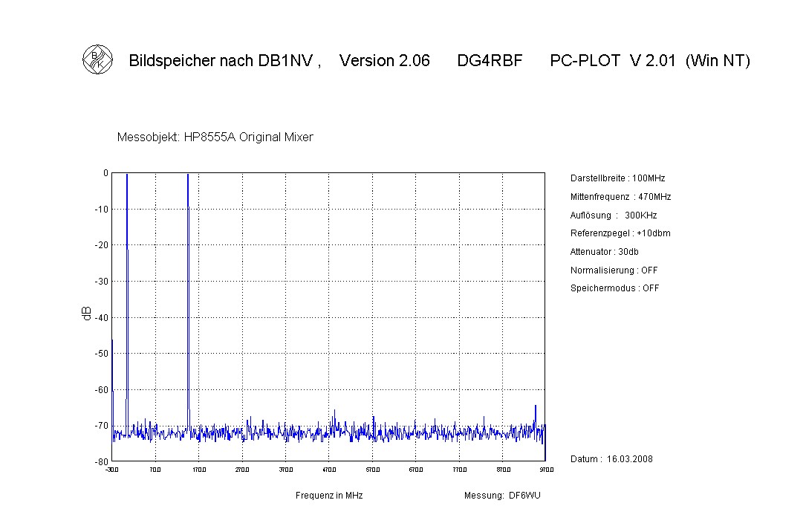Click the 'Auflösung : 300KHz' parameter
This screenshot has width=806, height=532.
[x=614, y=215]
